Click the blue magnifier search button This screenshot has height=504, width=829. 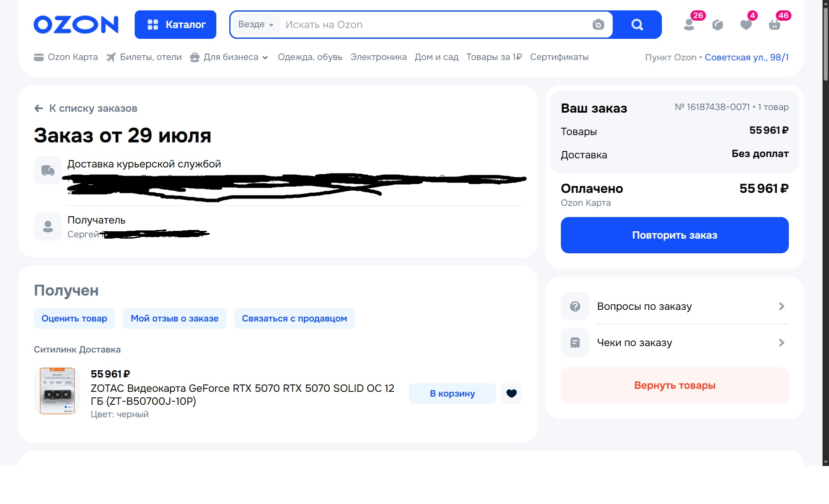tap(637, 25)
